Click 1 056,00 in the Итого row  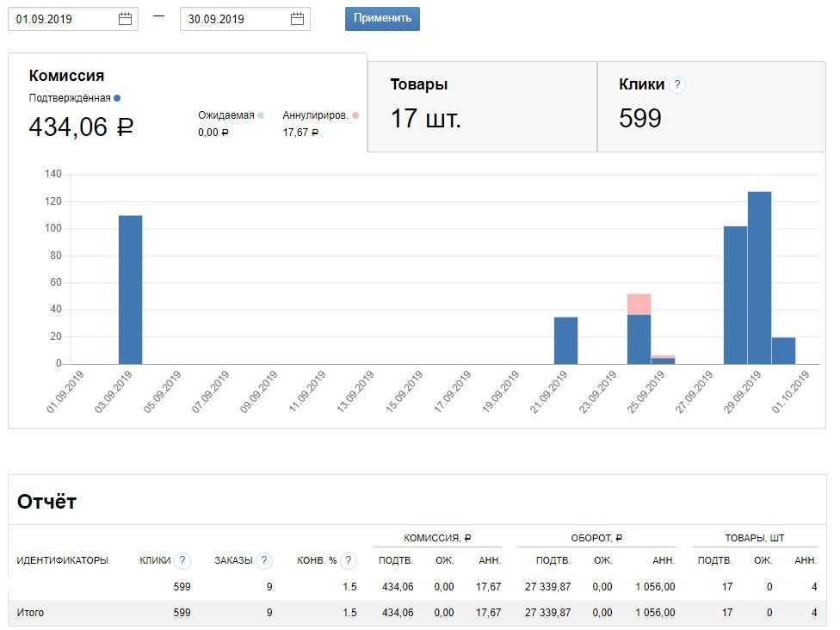click(655, 612)
